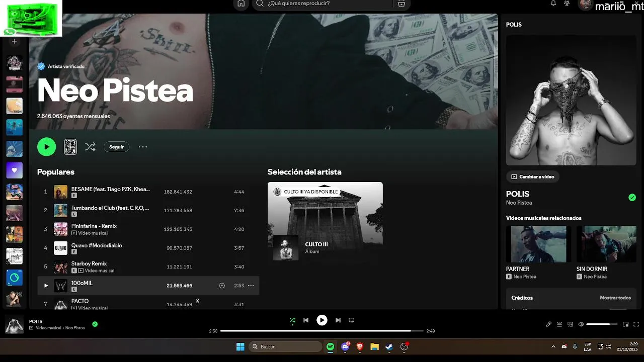Open friend activity icon next to bell
644x362 pixels.
tap(567, 3)
